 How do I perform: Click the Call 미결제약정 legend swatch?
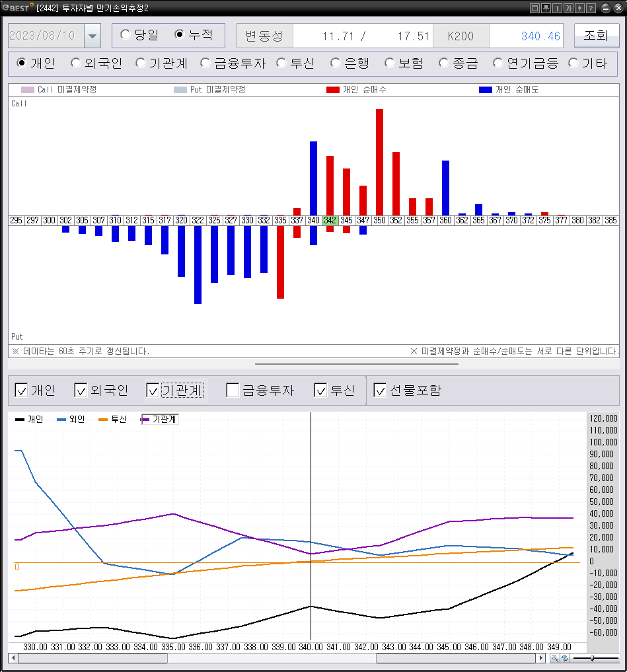click(28, 90)
